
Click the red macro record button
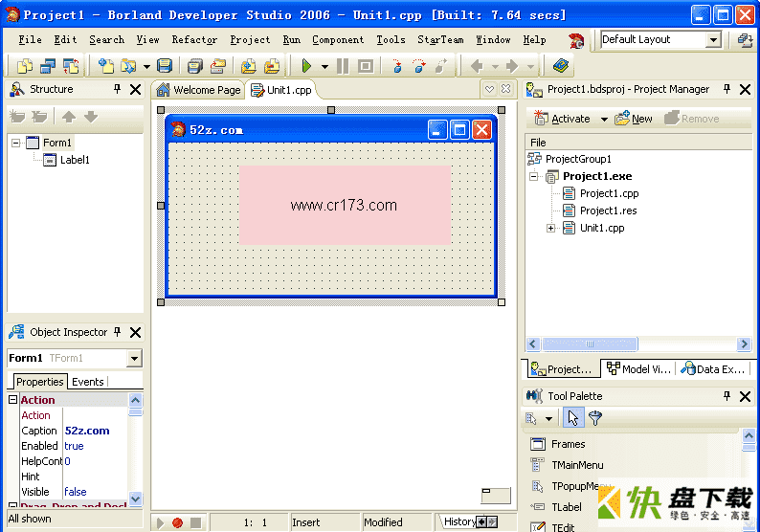(177, 522)
